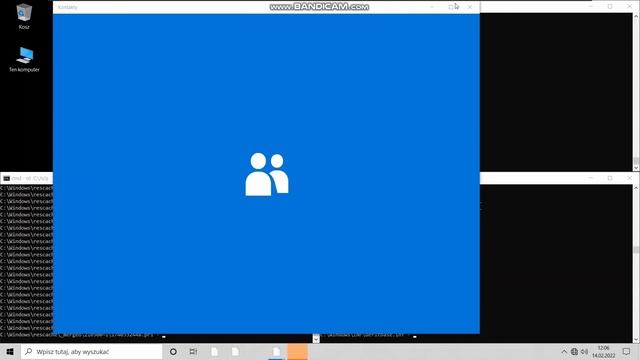Maximize the lower-right console window

click(x=610, y=178)
